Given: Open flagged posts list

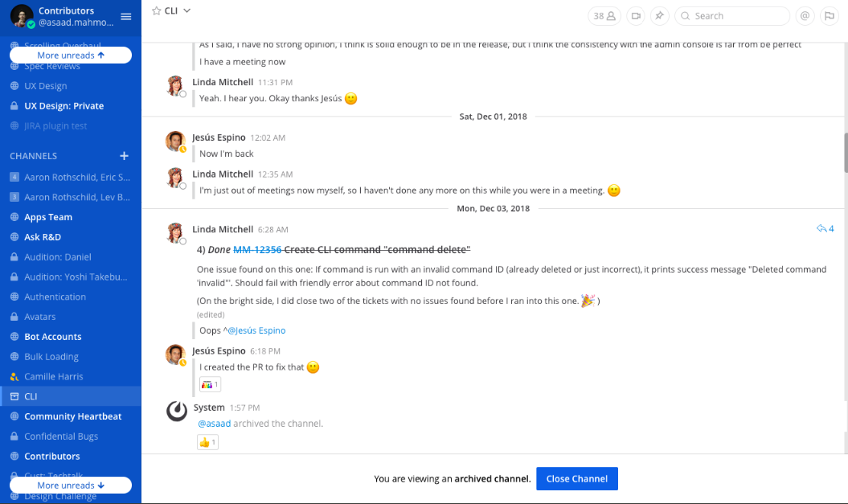Looking at the screenshot, I should (x=829, y=16).
